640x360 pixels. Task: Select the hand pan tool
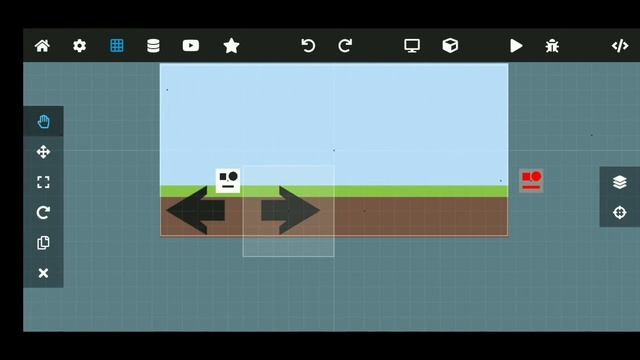(43, 122)
